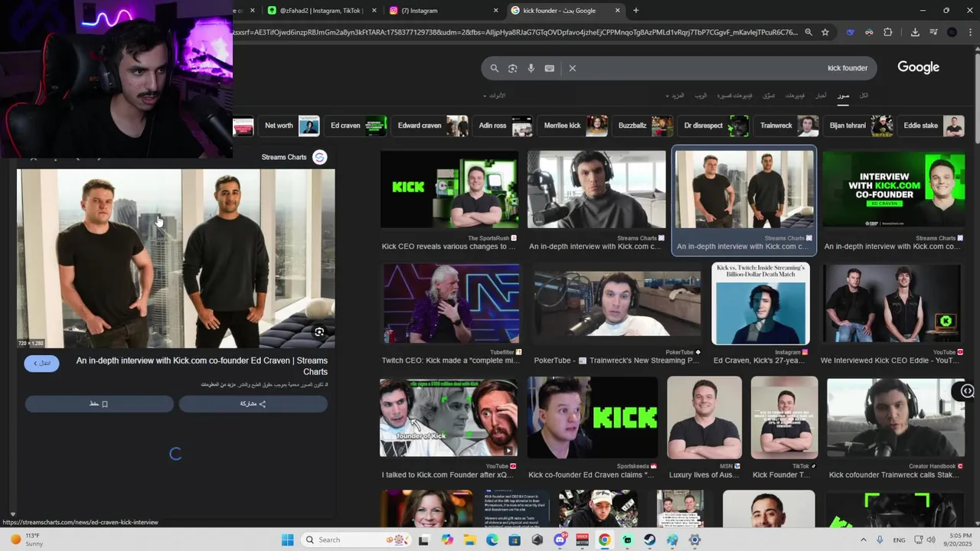The height and width of the screenshot is (551, 980).
Task: Open Chrome downloads icon
Action: (x=915, y=32)
